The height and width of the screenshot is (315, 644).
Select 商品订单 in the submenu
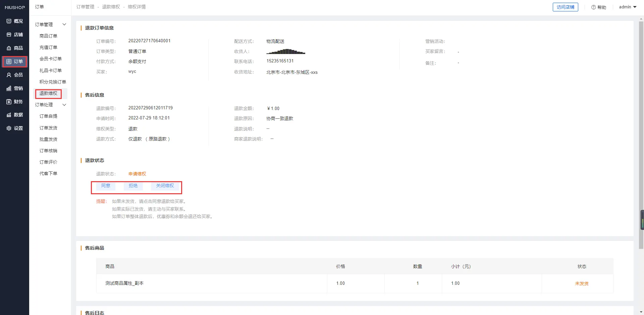(48, 36)
